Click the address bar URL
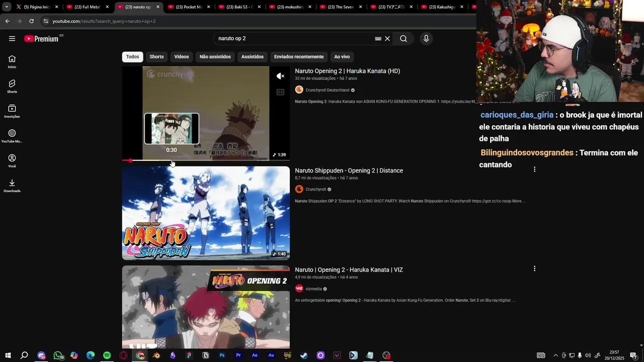Screen dimensions: 644x362 point(104,21)
